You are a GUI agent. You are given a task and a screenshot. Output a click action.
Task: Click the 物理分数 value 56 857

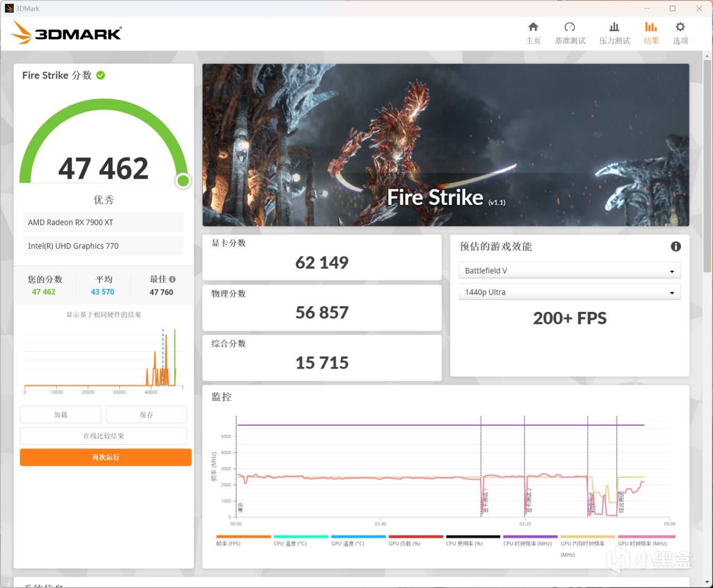(x=322, y=312)
